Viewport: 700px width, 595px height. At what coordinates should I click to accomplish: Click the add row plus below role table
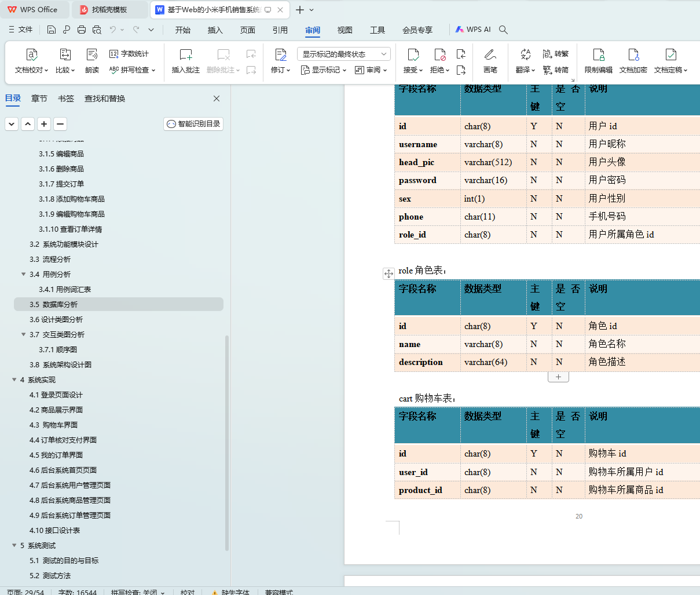coord(558,377)
